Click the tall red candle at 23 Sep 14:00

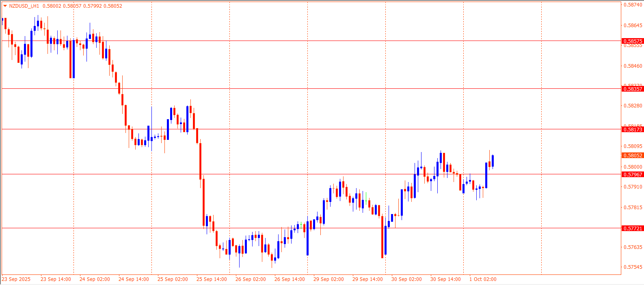pyautogui.click(x=70, y=59)
